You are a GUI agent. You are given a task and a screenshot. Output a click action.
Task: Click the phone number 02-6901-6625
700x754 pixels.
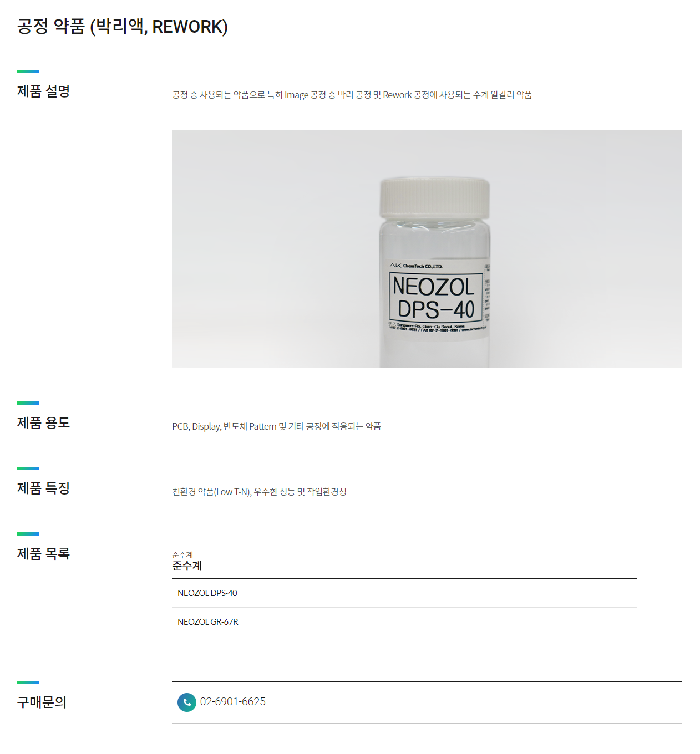[233, 702]
